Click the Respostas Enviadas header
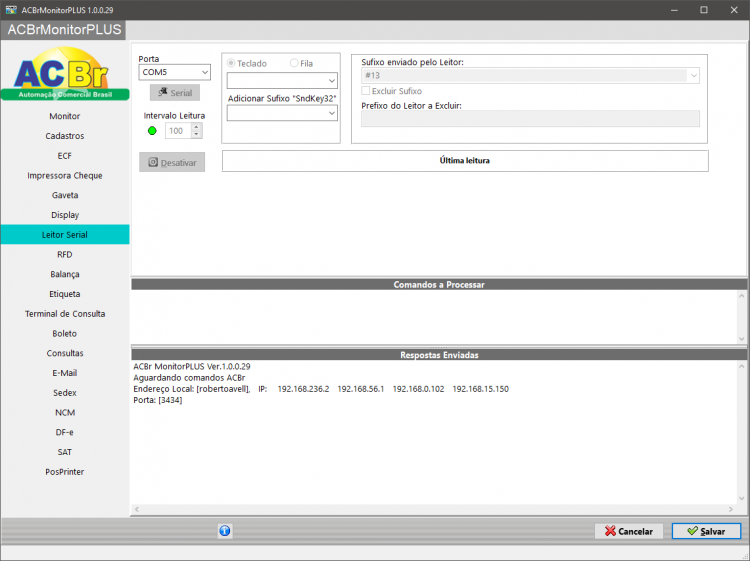 pyautogui.click(x=439, y=355)
